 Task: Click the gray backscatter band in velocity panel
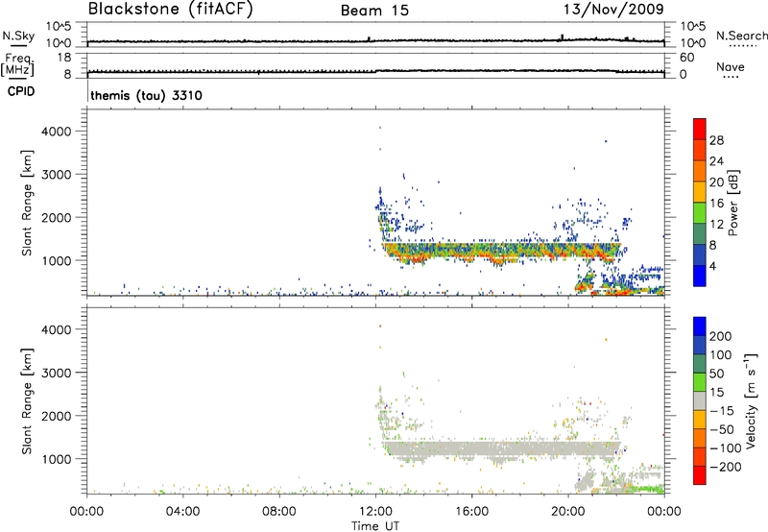click(x=501, y=449)
